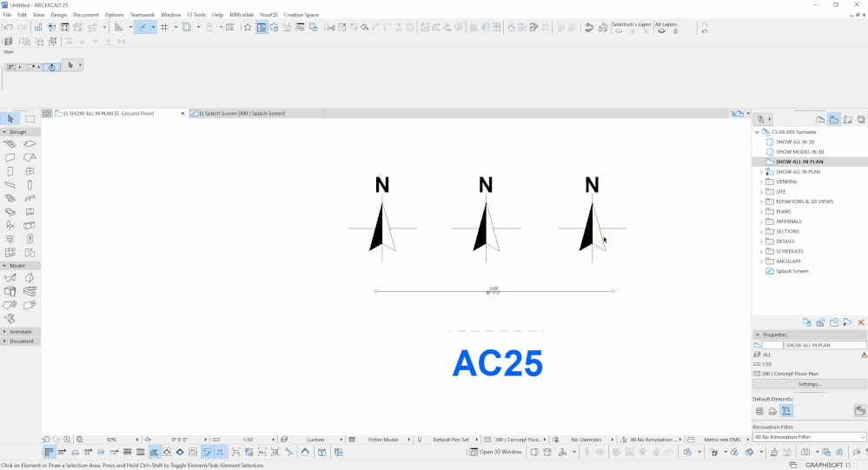The width and height of the screenshot is (868, 470).
Task: Open the 1:50 scale dropdown
Action: click(x=248, y=440)
